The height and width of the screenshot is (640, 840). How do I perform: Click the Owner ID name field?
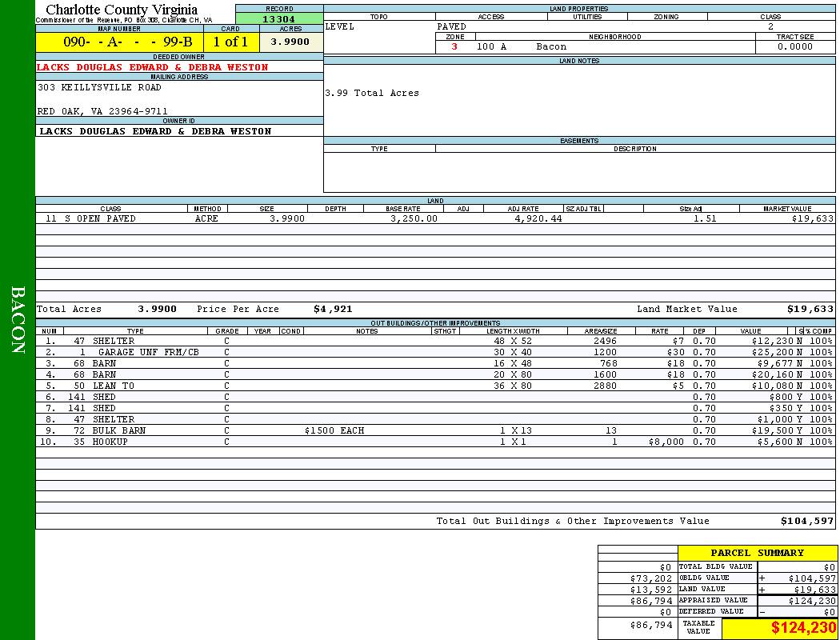point(155,131)
